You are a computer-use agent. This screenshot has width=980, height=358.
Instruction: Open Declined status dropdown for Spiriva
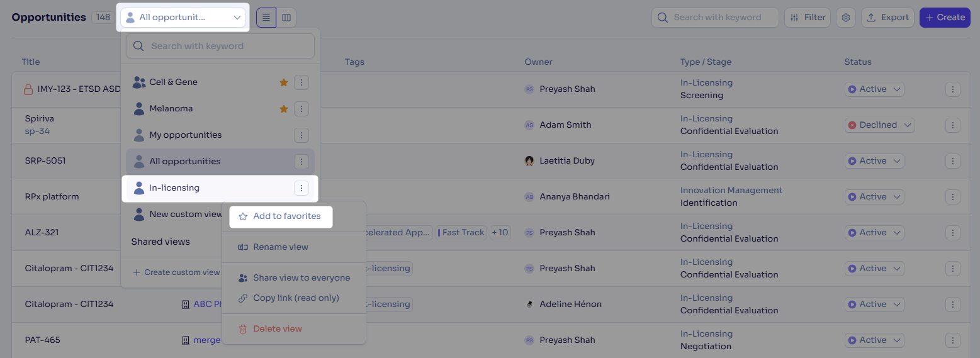(x=879, y=125)
